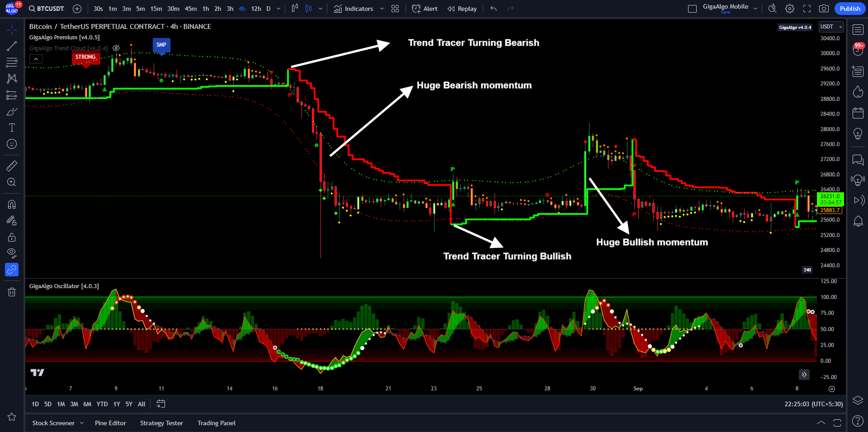
Task: Select the brush drawing tool
Action: 12,111
